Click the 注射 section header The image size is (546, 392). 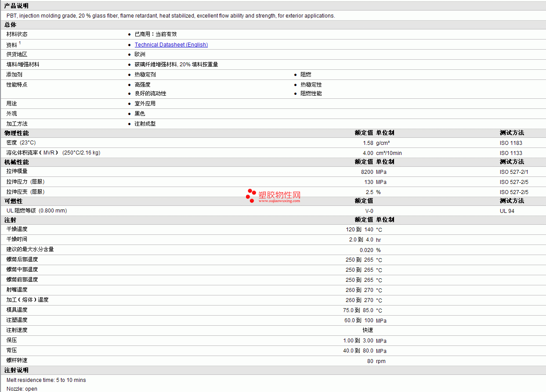[x=10, y=220]
